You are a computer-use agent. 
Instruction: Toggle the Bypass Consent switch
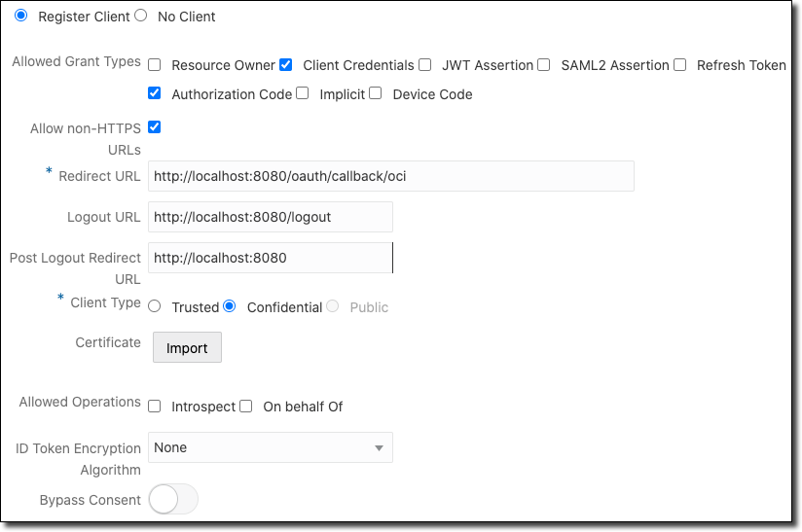pos(173,500)
